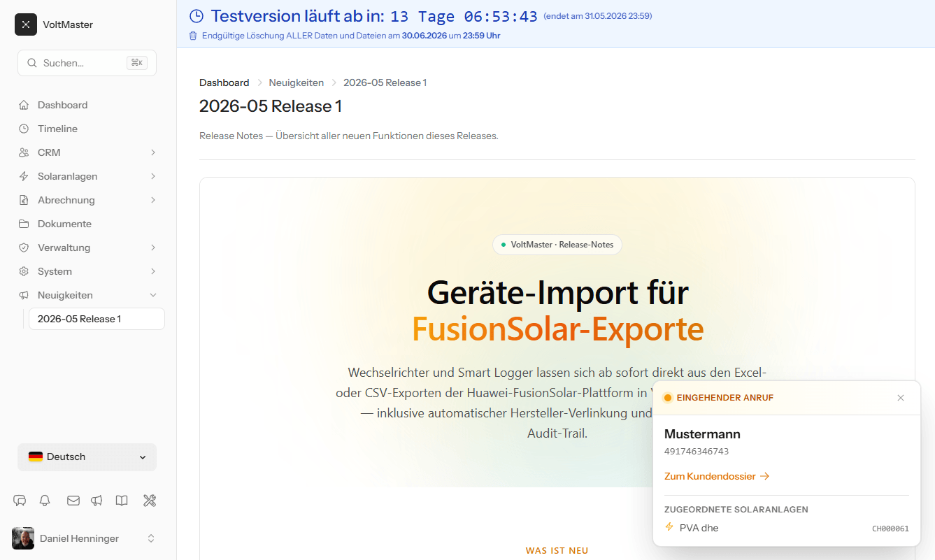This screenshot has height=560, width=935.
Task: Open Timeline in the sidebar
Action: 87,129
